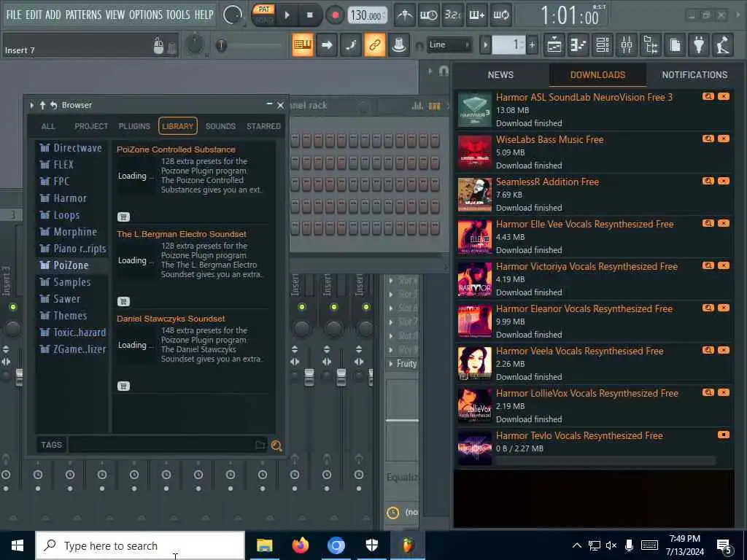The width and height of the screenshot is (747, 560).
Task: Open the project picker pages icon
Action: [x=675, y=45]
